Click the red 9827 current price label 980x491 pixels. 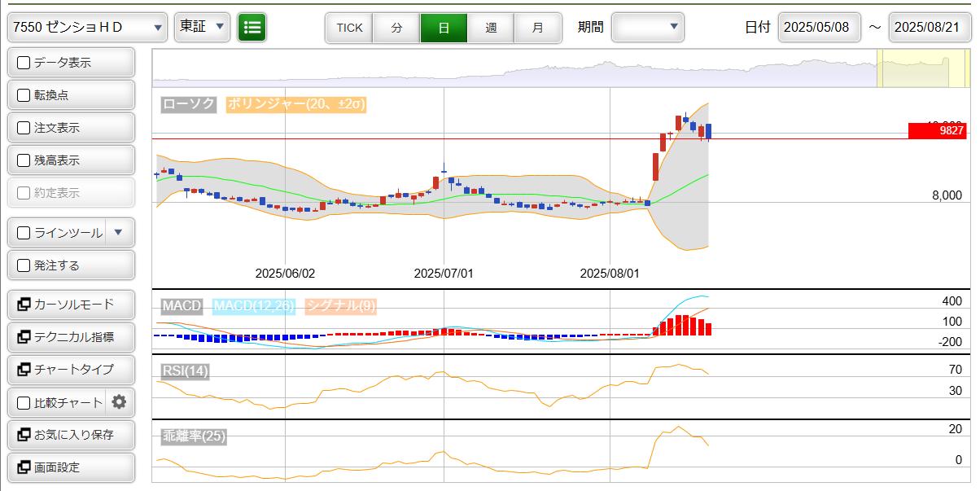(937, 131)
